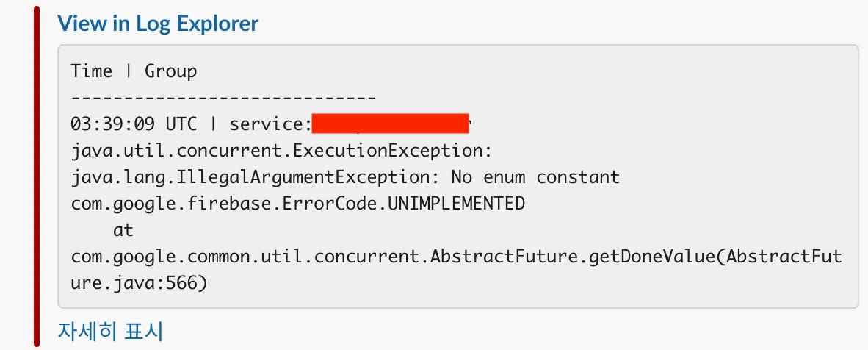Viewport: 868px width, 350px height.
Task: Click the com.google.common.util.concurrent text
Action: point(247,257)
